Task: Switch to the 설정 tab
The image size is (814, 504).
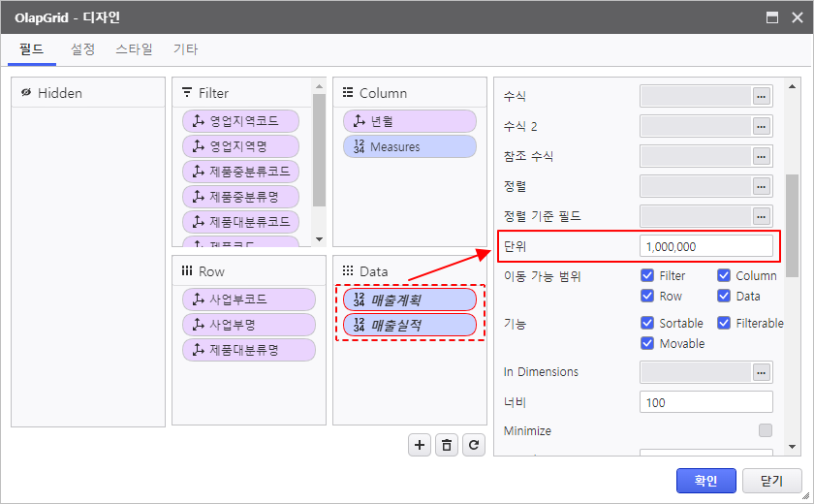Action: 83,49
